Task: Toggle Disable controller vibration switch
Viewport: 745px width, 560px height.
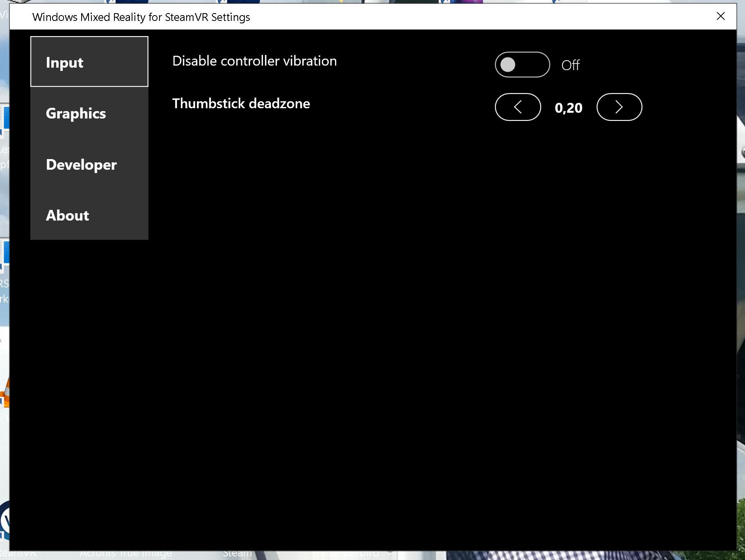Action: tap(522, 65)
